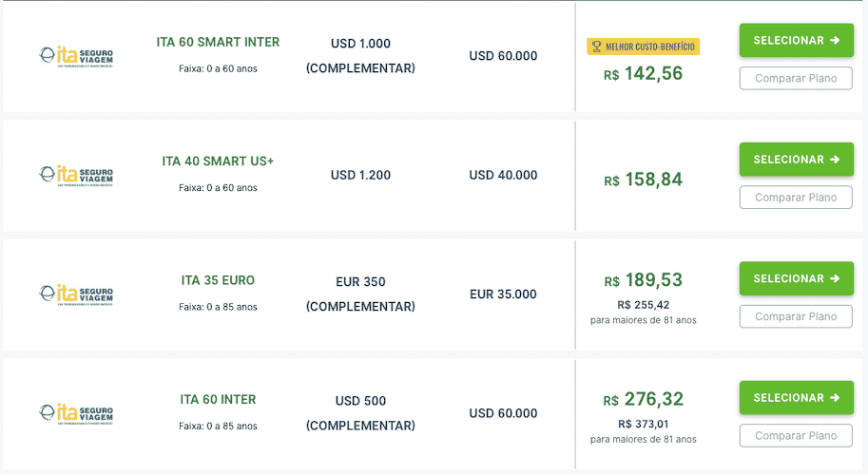The image size is (868, 475).
Task: Click the R$ 373,01 over-81 price
Action: [644, 424]
